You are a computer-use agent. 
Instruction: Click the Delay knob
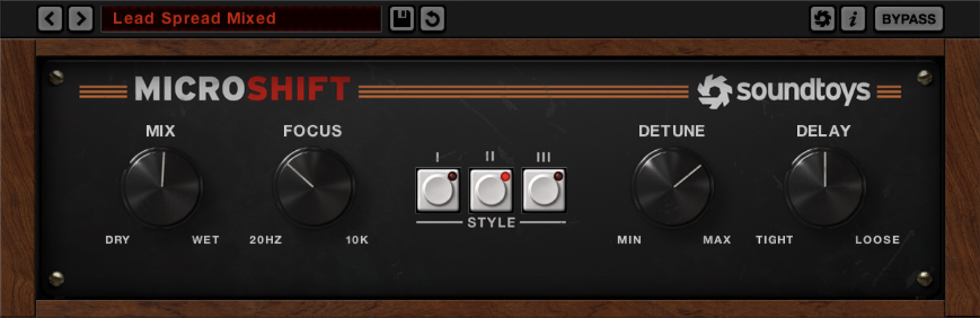tap(825, 187)
